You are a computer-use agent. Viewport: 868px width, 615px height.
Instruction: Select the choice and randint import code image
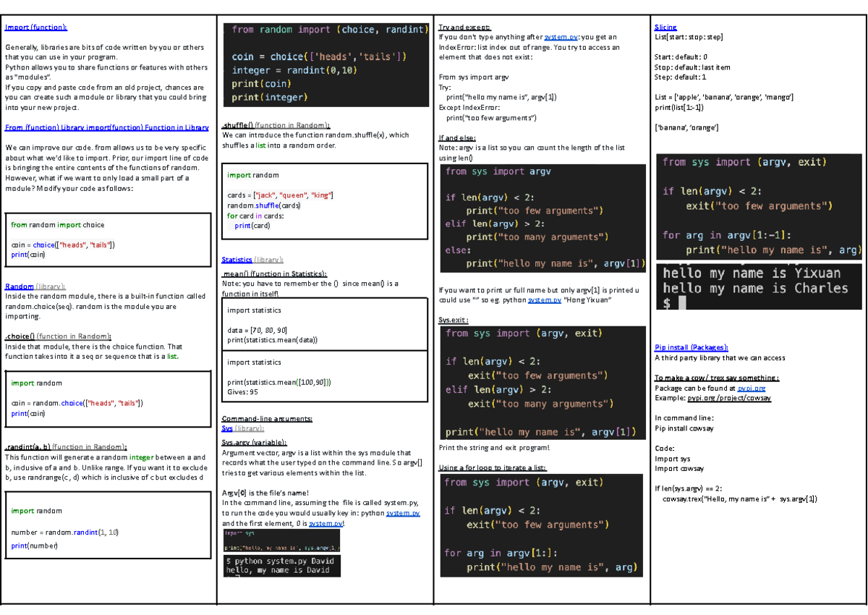coord(325,64)
